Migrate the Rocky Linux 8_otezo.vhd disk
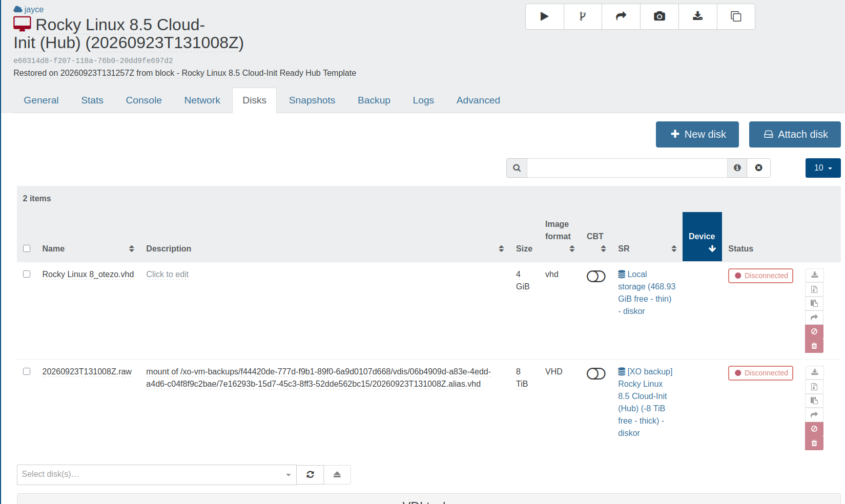The width and height of the screenshot is (845, 504). pyautogui.click(x=814, y=318)
